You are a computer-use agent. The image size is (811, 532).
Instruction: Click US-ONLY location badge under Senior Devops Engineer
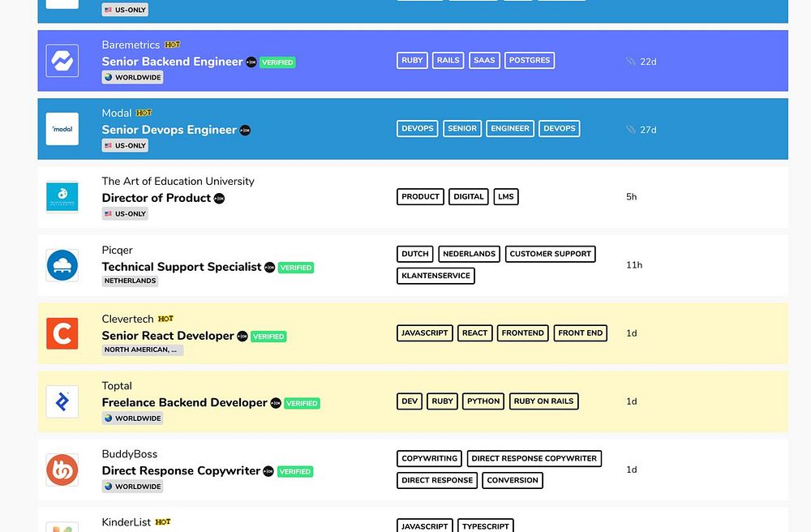click(x=125, y=146)
